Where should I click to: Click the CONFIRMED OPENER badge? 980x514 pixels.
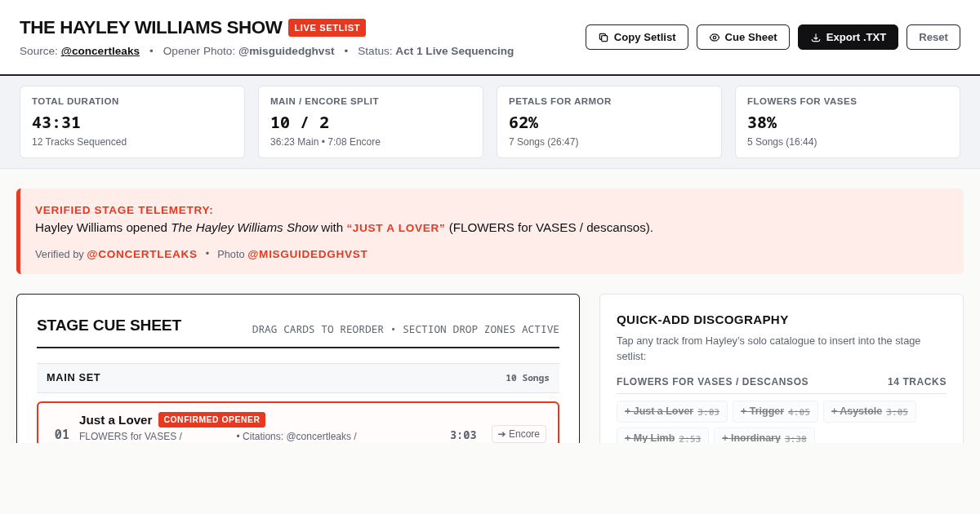[212, 419]
